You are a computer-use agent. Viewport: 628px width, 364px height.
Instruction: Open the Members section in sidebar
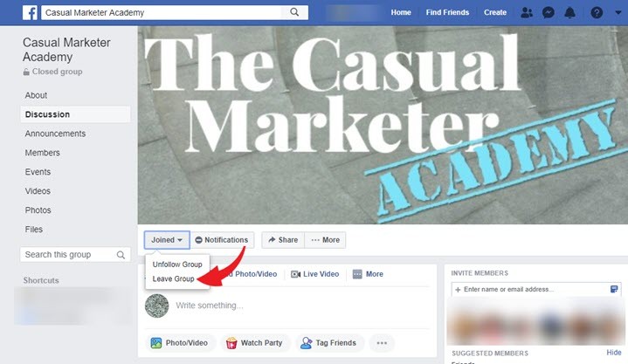click(42, 153)
